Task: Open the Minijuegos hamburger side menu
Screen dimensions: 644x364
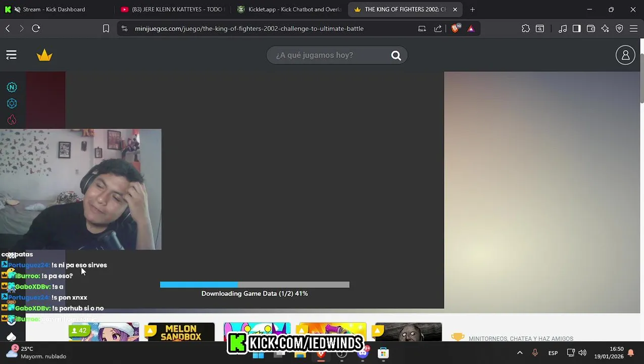Action: (x=11, y=55)
